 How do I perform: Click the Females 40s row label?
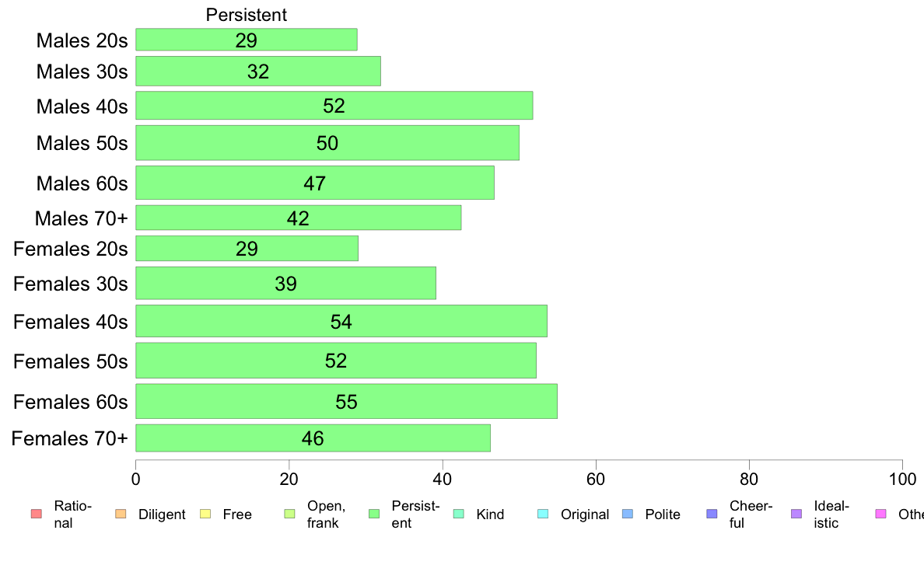[71, 322]
